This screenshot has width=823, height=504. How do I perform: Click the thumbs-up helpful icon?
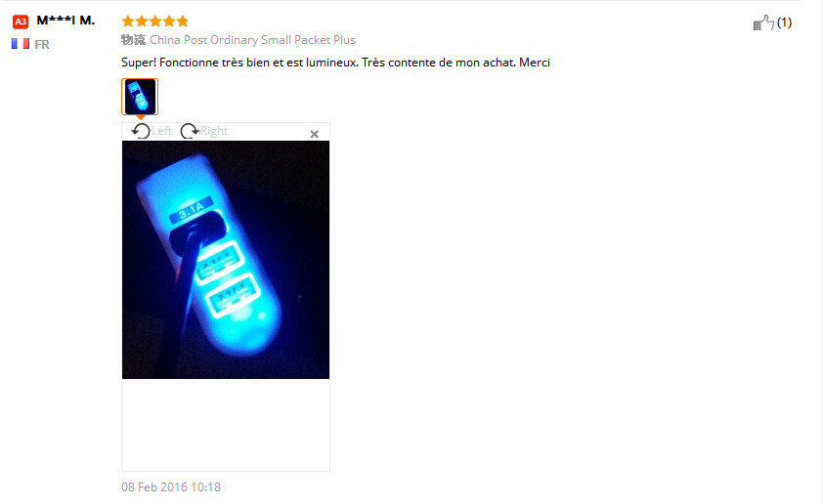pos(763,22)
